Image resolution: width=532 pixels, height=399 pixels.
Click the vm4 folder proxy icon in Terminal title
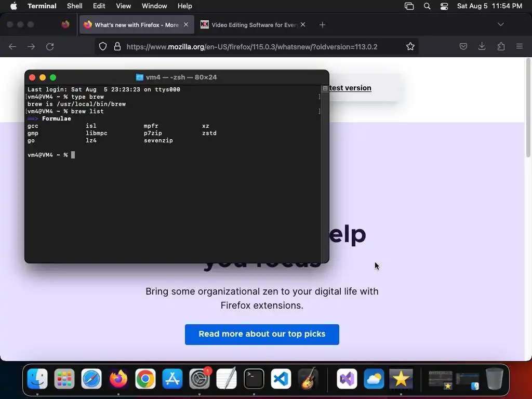(139, 77)
